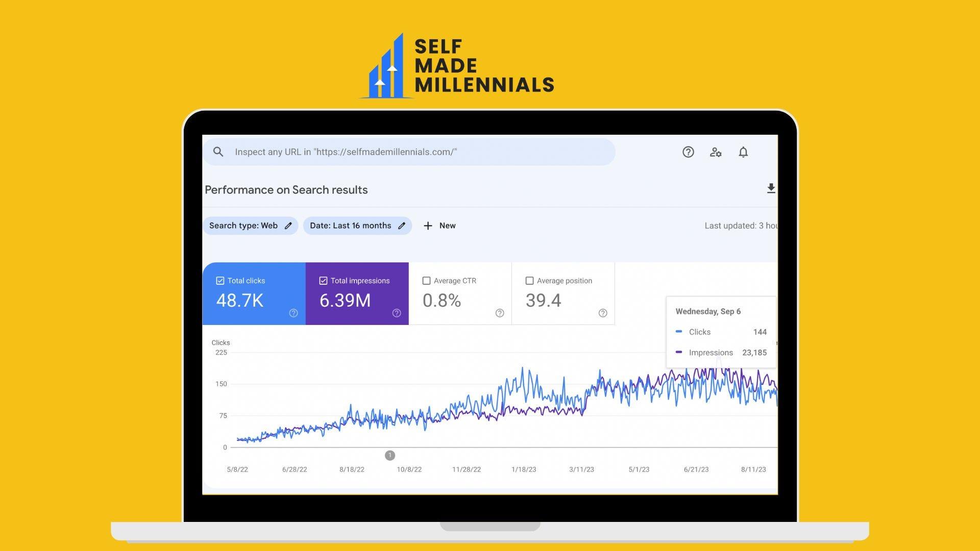The image size is (980, 551).
Task: Select the Performance on Search results tab
Action: tap(286, 189)
